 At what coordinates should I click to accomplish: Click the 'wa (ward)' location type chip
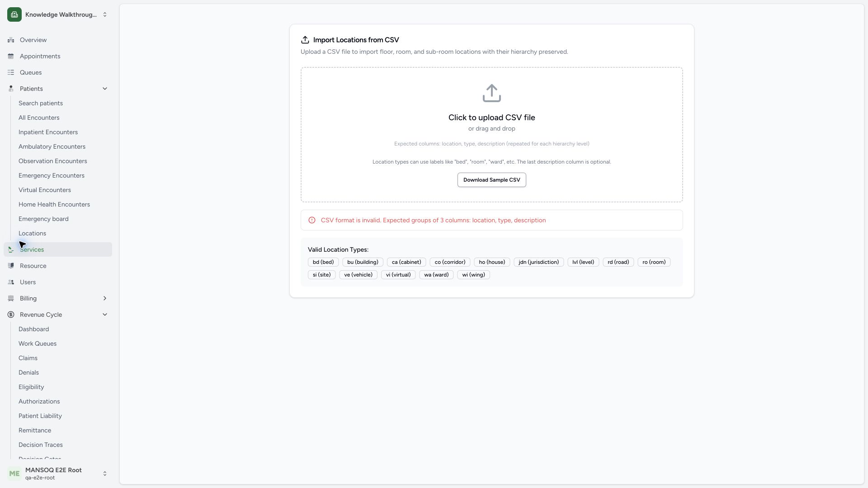tap(436, 275)
